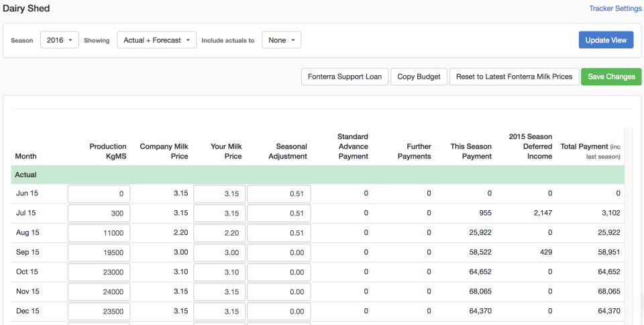
Task: Edit Jun 15 Seasonal Adjustment field
Action: [x=278, y=194]
